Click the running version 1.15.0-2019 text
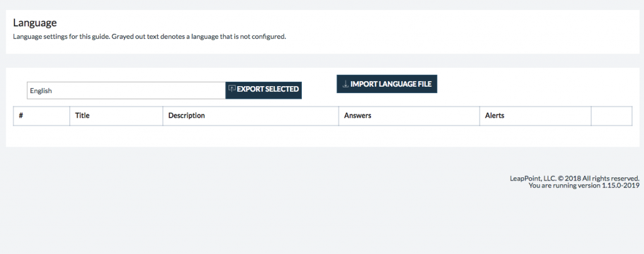 pos(584,186)
